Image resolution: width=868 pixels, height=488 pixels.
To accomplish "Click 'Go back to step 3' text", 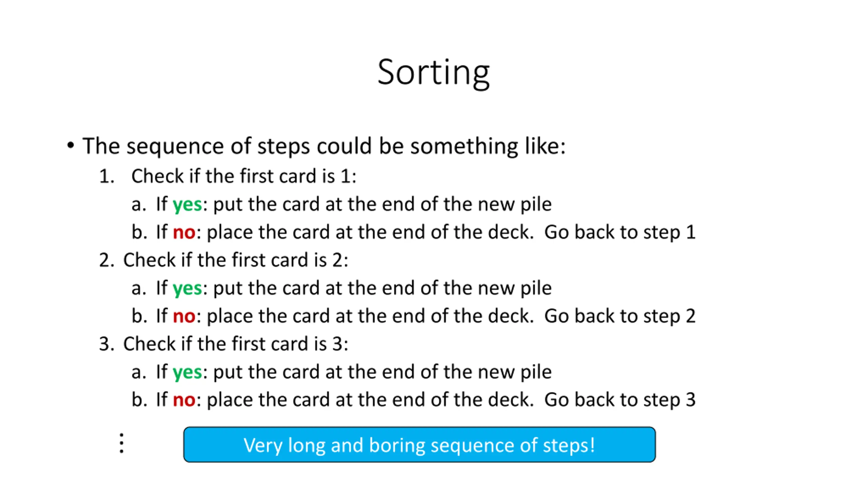I will tap(620, 400).
